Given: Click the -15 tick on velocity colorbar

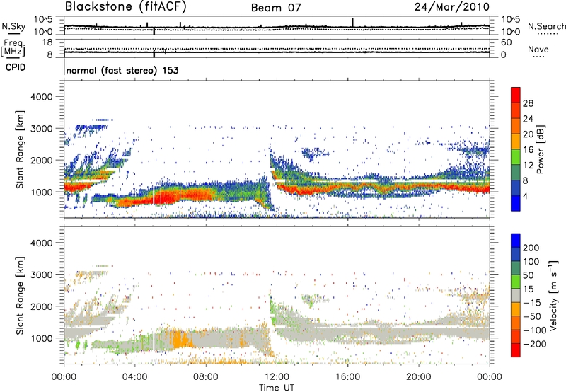Looking at the screenshot, I should [x=532, y=302].
